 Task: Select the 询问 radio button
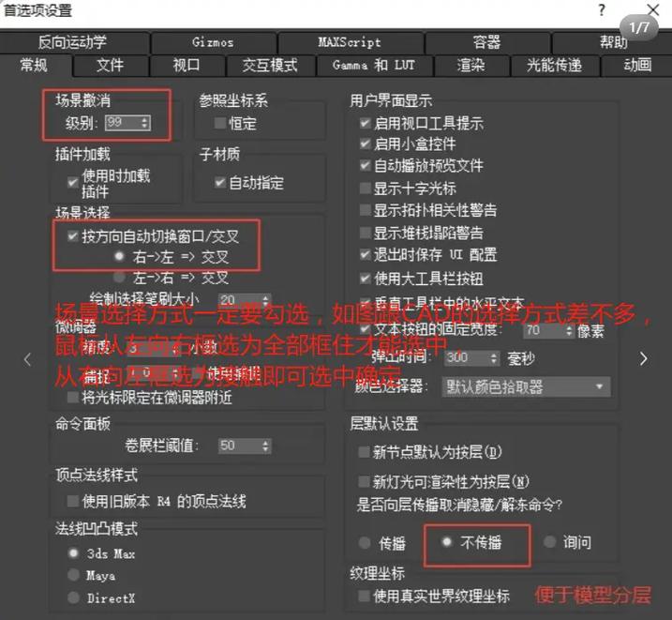(x=549, y=542)
